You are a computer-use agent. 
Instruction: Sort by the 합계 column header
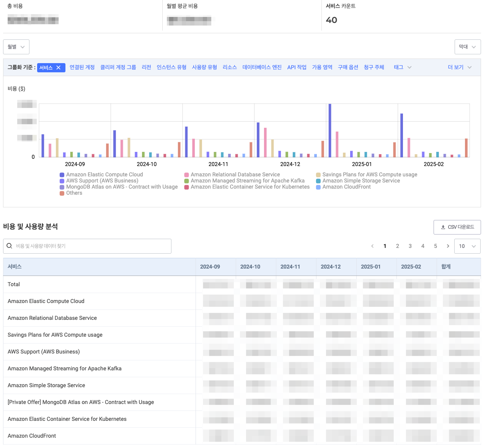(459, 267)
